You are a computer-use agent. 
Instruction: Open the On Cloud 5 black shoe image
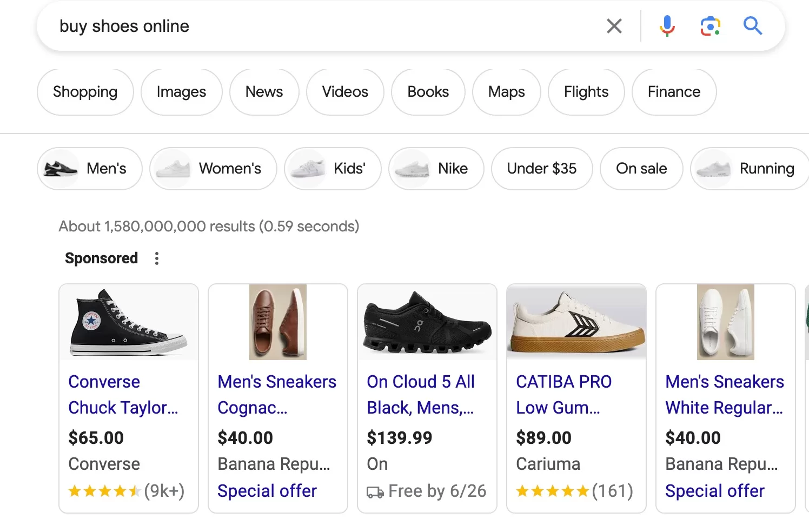pos(427,322)
